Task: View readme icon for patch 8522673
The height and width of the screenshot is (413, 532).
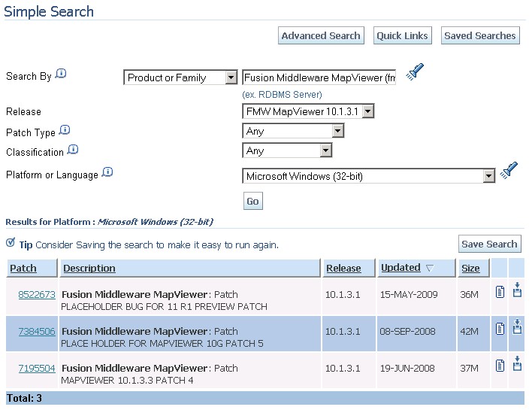Action: pos(500,291)
